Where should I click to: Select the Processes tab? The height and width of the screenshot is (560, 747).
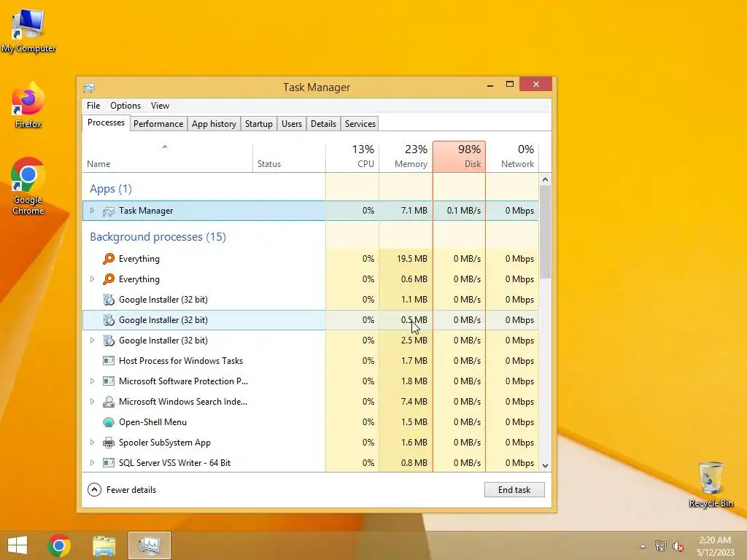click(x=106, y=122)
